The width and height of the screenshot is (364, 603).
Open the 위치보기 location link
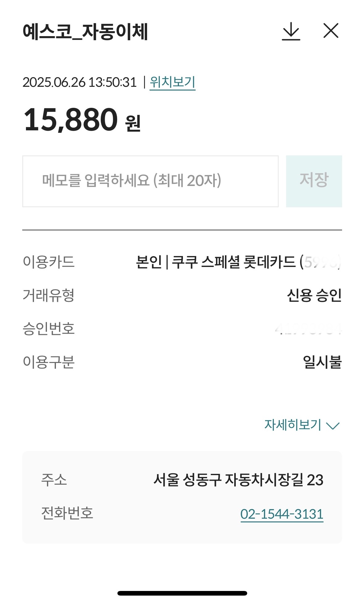(x=172, y=82)
